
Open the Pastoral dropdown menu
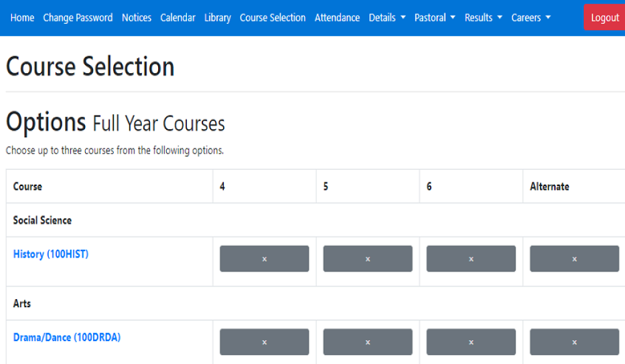click(x=434, y=17)
